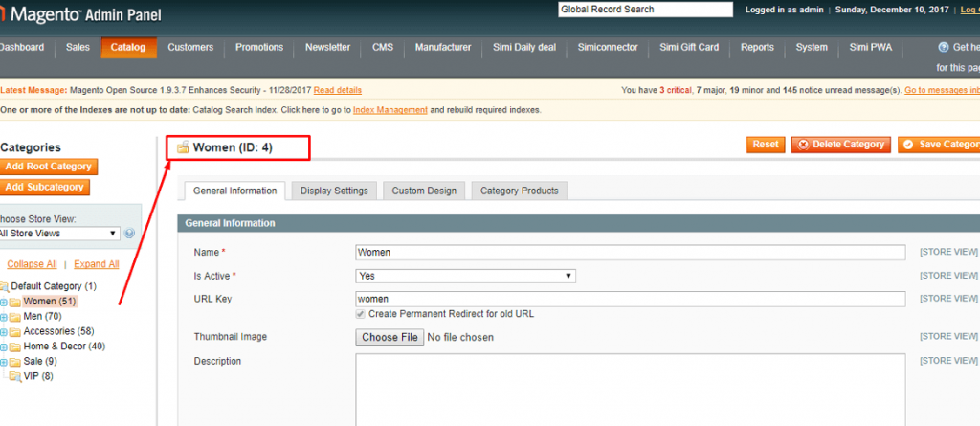
Task: Open the Simi PWA menu
Action: (871, 48)
